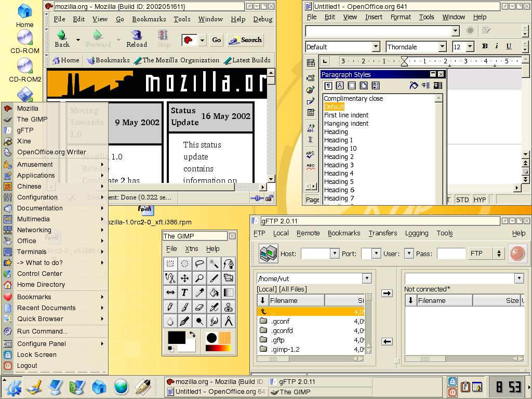The height and width of the screenshot is (399, 532).
Task: Click the black foreground color swatch
Action: click(x=177, y=337)
